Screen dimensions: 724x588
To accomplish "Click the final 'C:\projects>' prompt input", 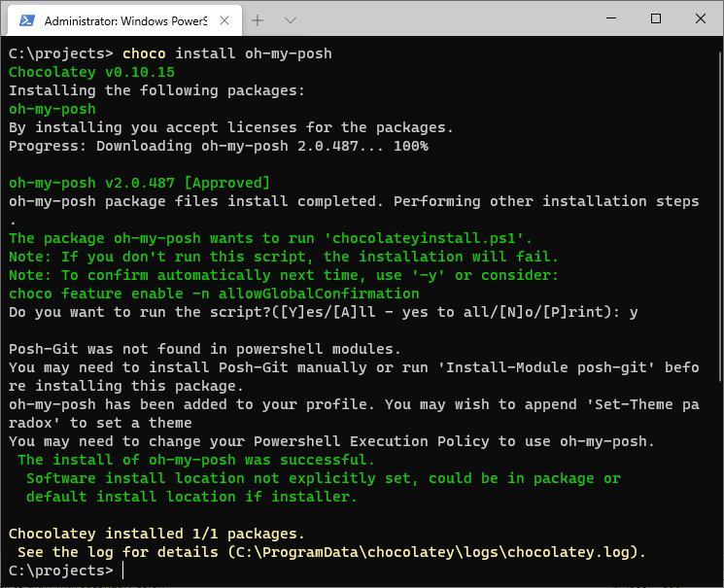I will 66,571.
